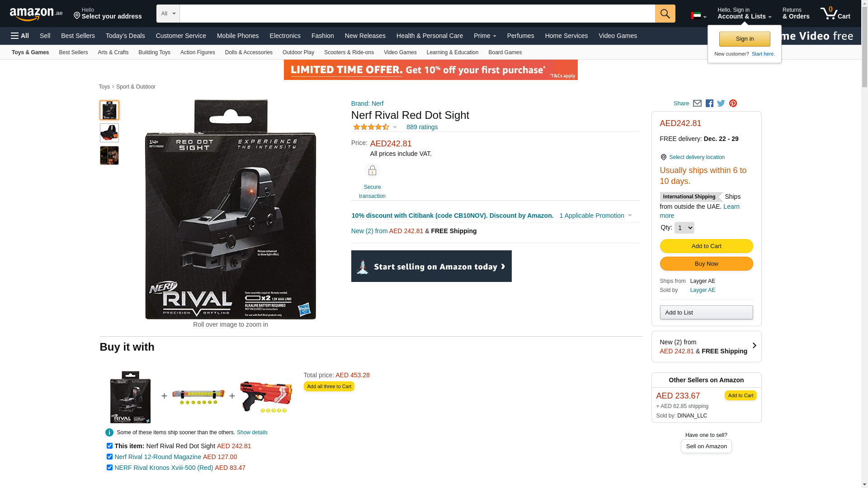Screen dimensions: 868x488
Task: Share product on Pinterest icon
Action: tap(733, 103)
